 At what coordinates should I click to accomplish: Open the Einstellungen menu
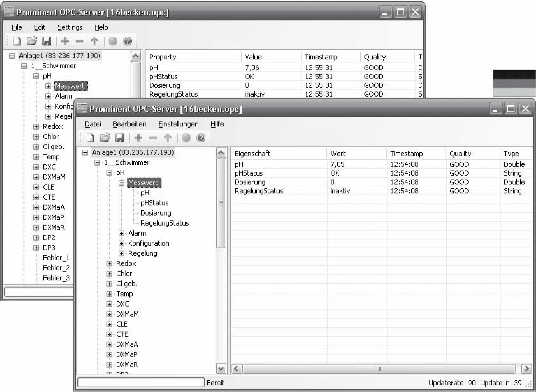pyautogui.click(x=178, y=124)
